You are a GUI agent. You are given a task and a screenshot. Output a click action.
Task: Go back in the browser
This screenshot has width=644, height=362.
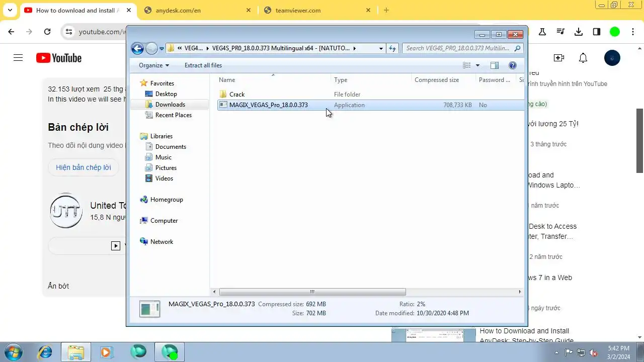click(11, 32)
